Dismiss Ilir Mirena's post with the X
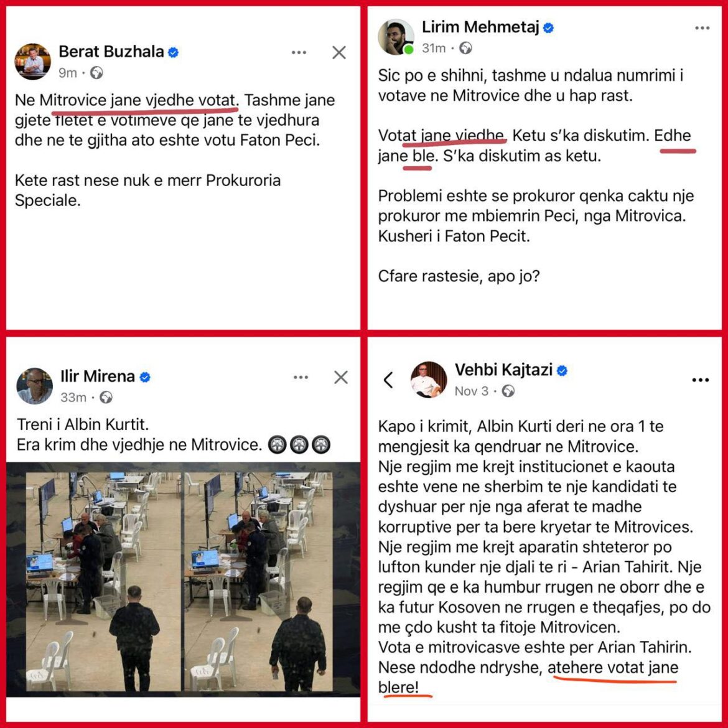Screen dimensions: 728x728 click(x=341, y=377)
